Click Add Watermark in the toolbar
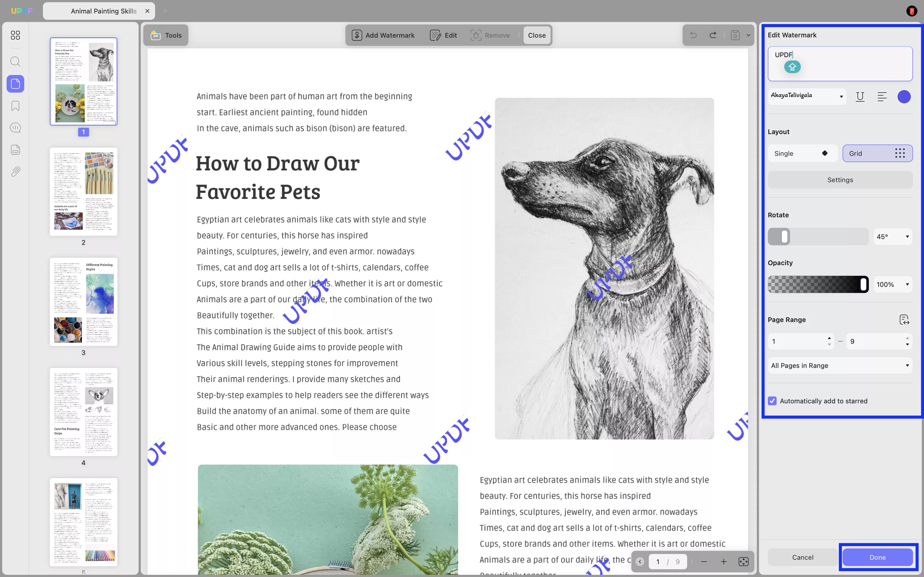The width and height of the screenshot is (924, 577). (383, 35)
